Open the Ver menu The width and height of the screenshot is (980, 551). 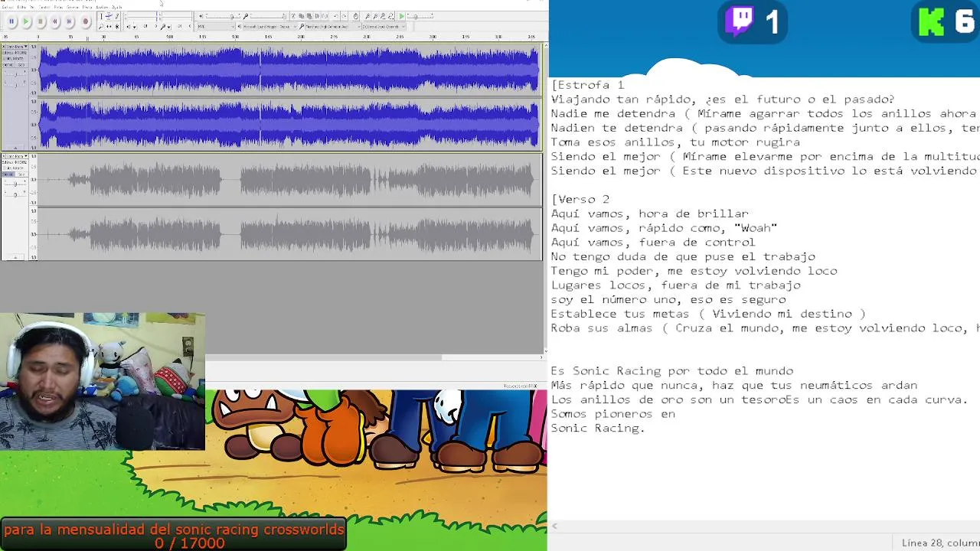[32, 7]
